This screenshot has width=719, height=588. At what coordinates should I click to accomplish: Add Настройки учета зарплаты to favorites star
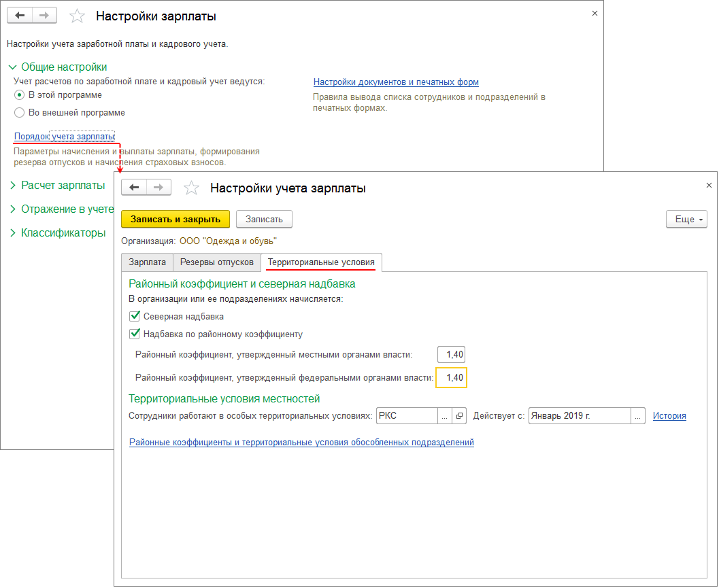[x=192, y=188]
